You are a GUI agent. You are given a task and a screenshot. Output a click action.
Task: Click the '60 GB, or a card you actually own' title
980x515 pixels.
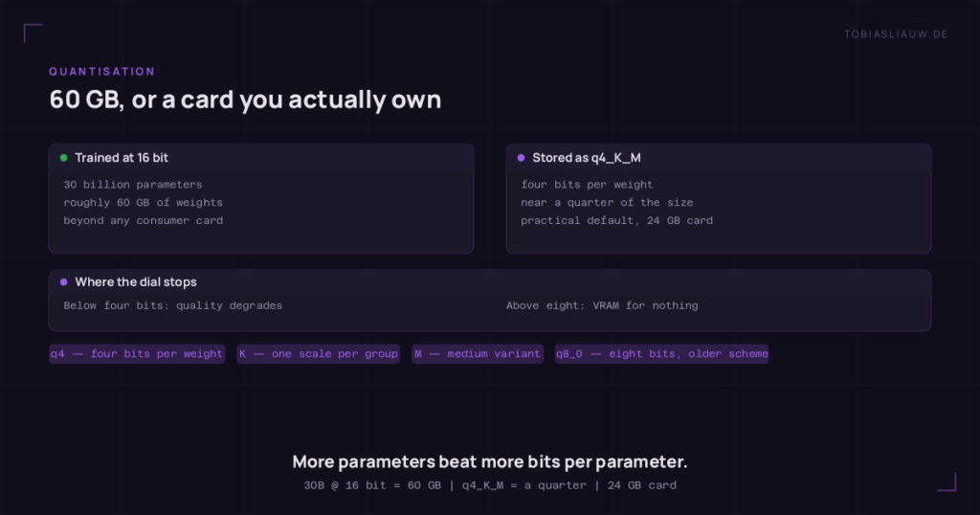point(245,100)
